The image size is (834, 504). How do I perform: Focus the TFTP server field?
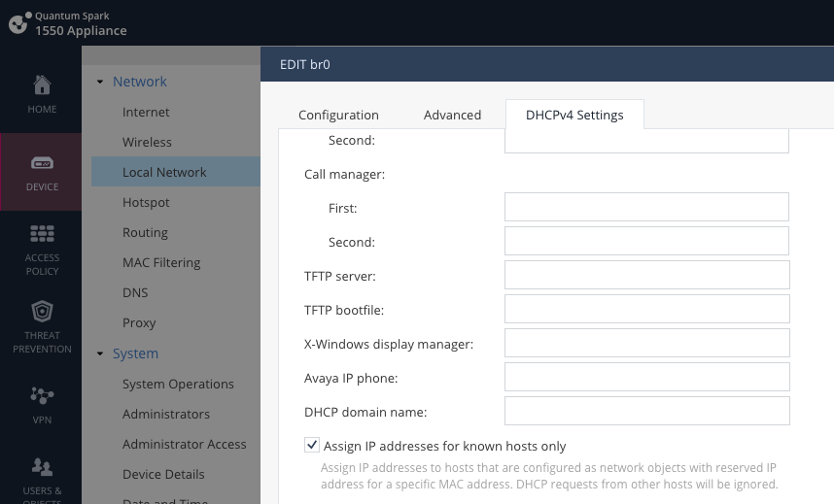click(646, 275)
